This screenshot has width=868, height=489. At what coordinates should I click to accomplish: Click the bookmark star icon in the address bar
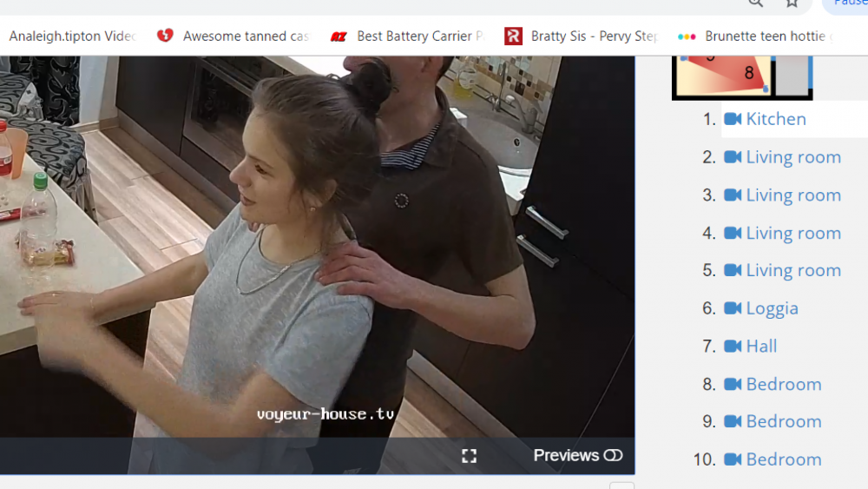[792, 3]
